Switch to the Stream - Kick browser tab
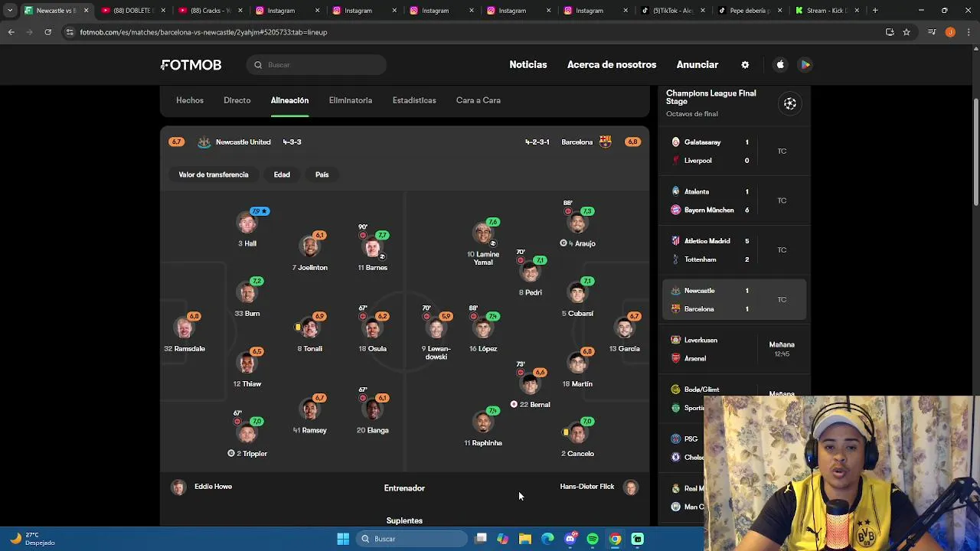 point(825,11)
